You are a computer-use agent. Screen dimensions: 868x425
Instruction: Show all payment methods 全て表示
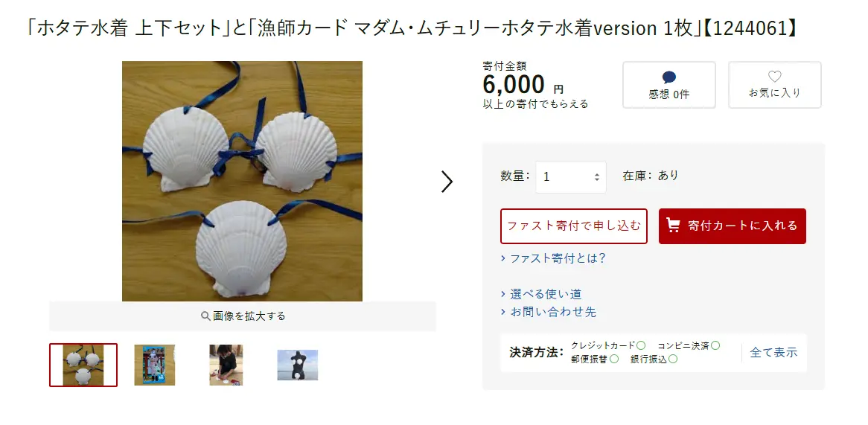click(x=773, y=352)
